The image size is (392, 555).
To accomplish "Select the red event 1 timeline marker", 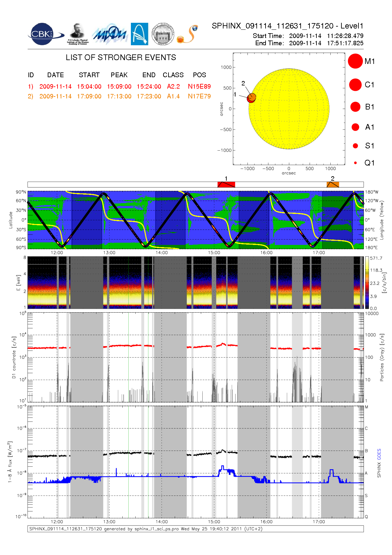I will [226, 184].
